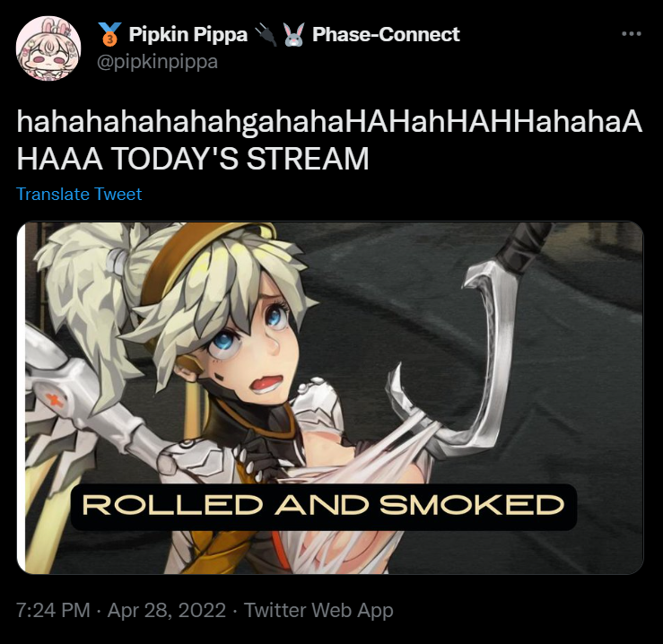
Task: Click the Phase-Connect text in the display name
Action: click(x=386, y=34)
